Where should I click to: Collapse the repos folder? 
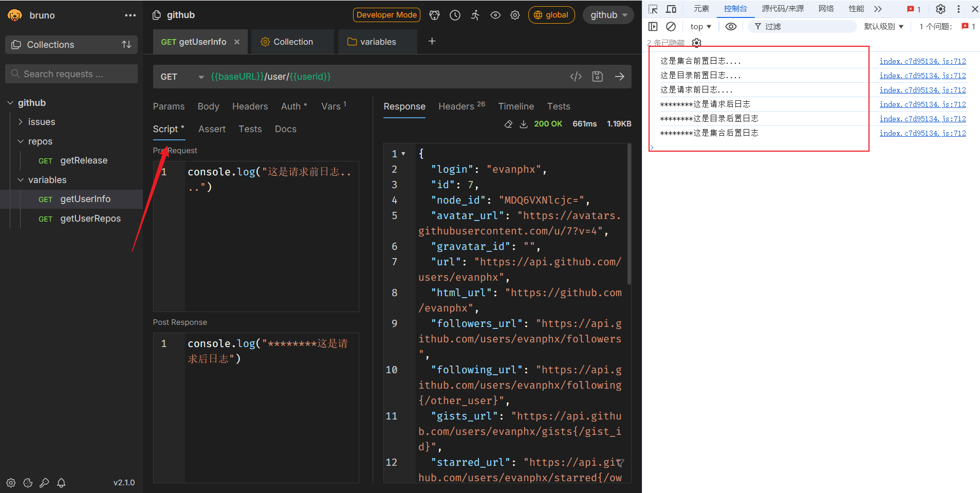tap(21, 141)
